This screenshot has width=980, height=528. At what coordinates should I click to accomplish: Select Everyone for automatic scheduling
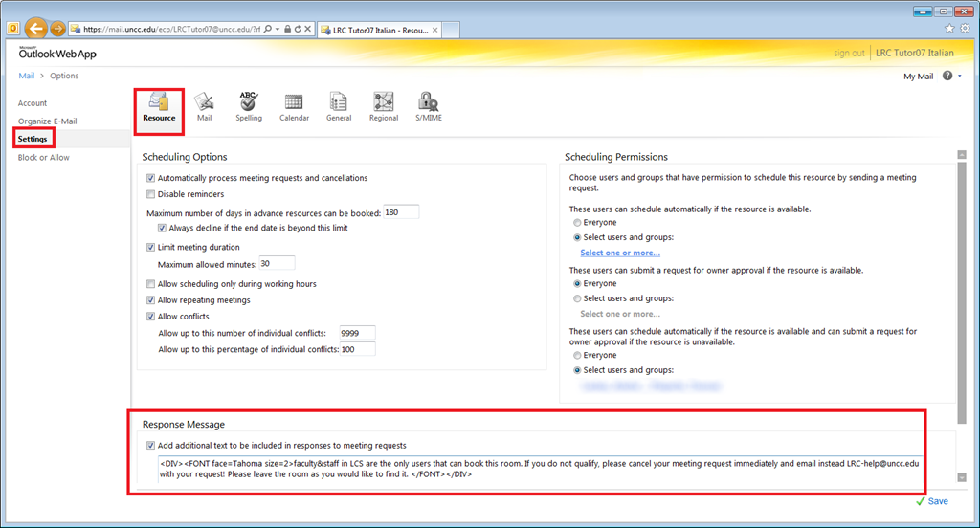pyautogui.click(x=575, y=223)
